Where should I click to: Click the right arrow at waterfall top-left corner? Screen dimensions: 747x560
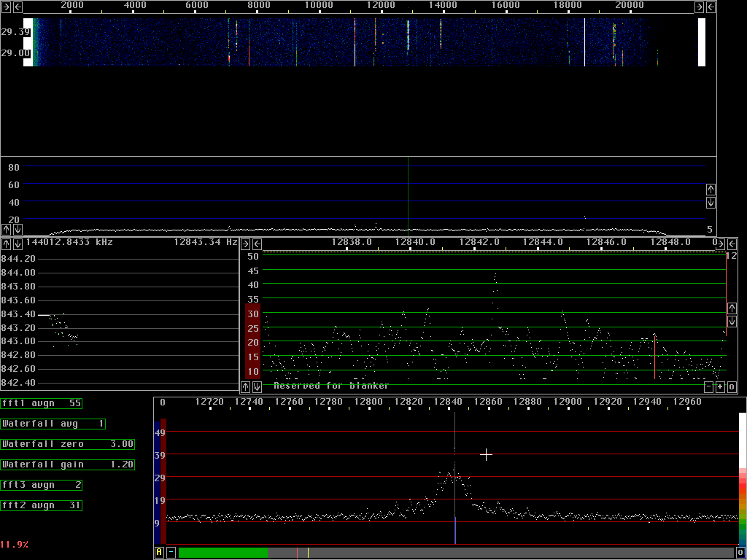pos(6,7)
